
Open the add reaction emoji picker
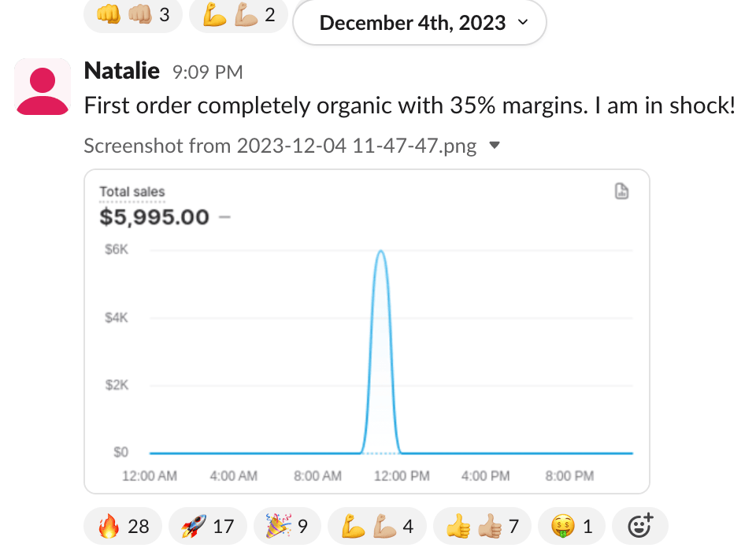640,526
